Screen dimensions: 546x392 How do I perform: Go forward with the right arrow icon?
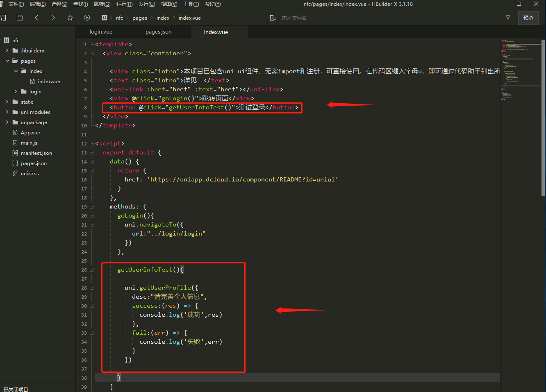click(x=53, y=18)
